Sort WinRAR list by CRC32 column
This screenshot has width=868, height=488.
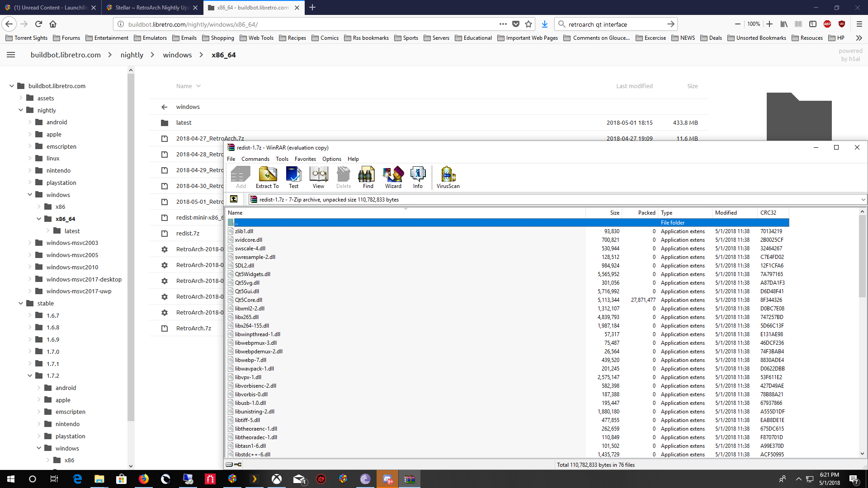773,212
